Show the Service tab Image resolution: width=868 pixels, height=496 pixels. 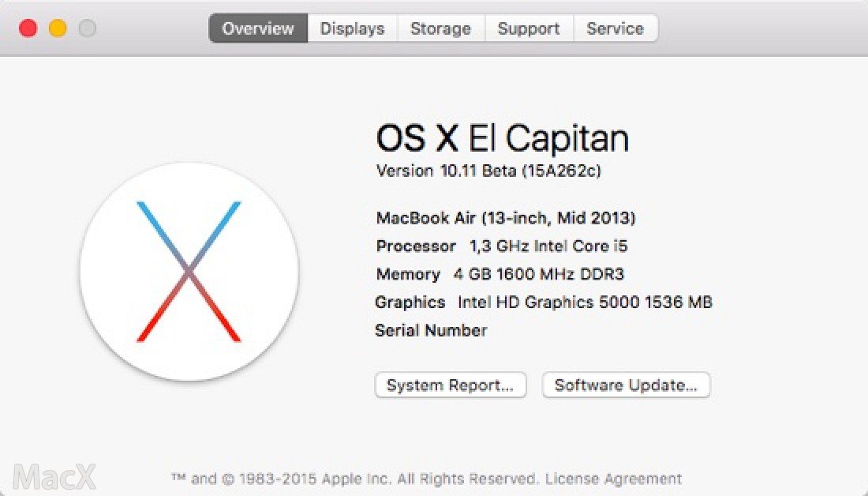(615, 29)
